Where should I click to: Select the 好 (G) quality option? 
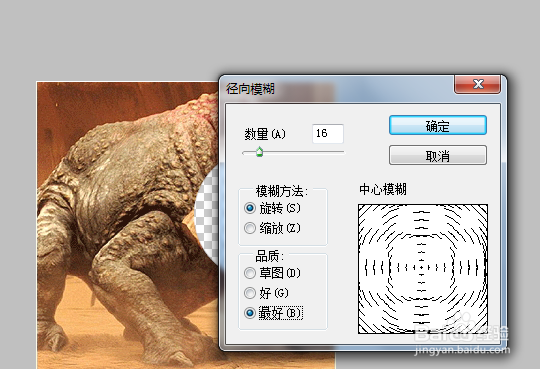(x=250, y=293)
